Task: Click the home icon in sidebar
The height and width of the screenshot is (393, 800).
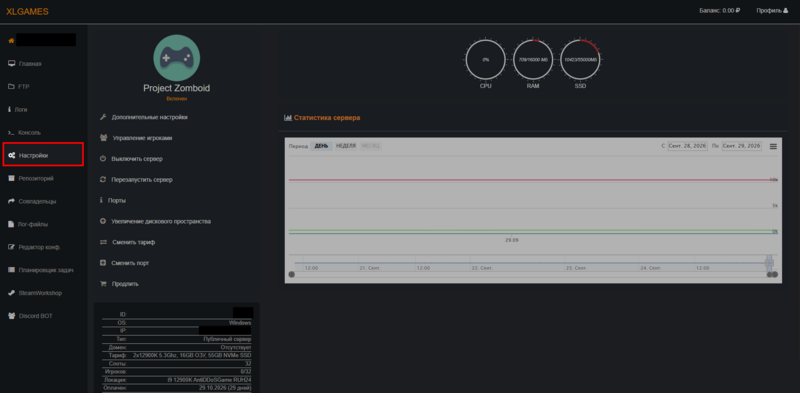Action: click(x=11, y=40)
